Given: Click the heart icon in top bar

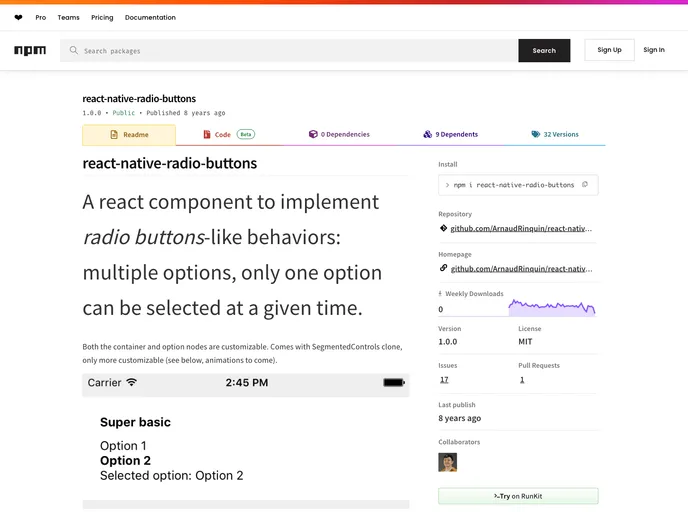Looking at the screenshot, I should coord(19,17).
